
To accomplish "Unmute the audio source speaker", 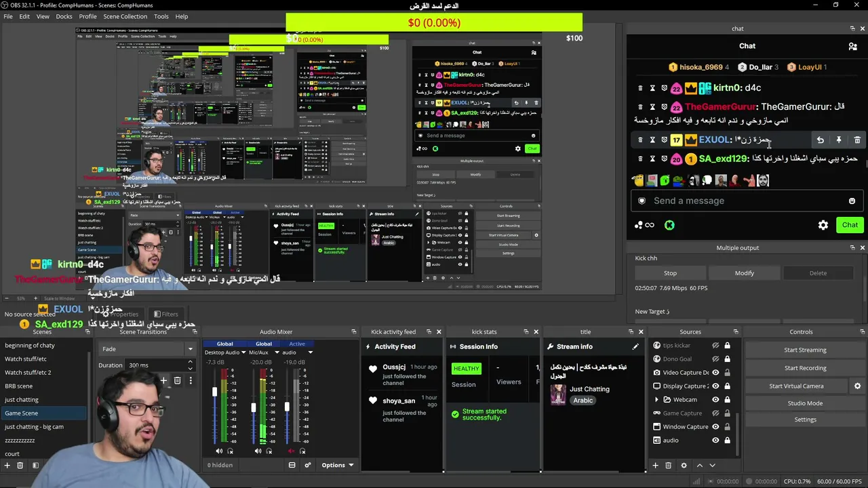I will [x=292, y=451].
